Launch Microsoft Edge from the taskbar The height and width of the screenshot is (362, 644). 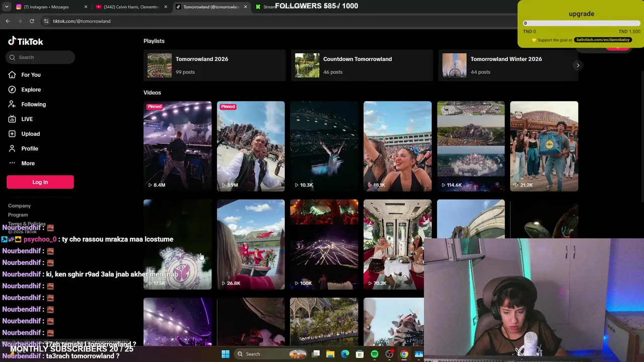(x=345, y=354)
